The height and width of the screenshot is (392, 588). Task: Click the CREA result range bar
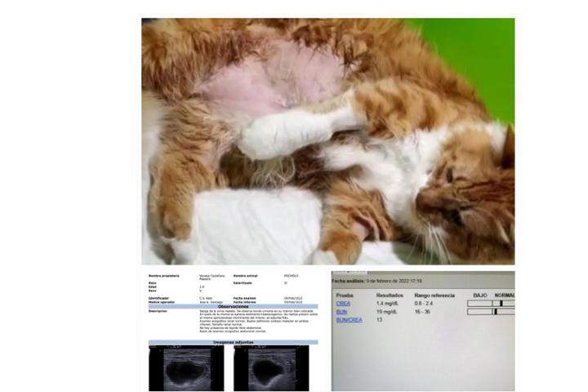[x=491, y=304]
